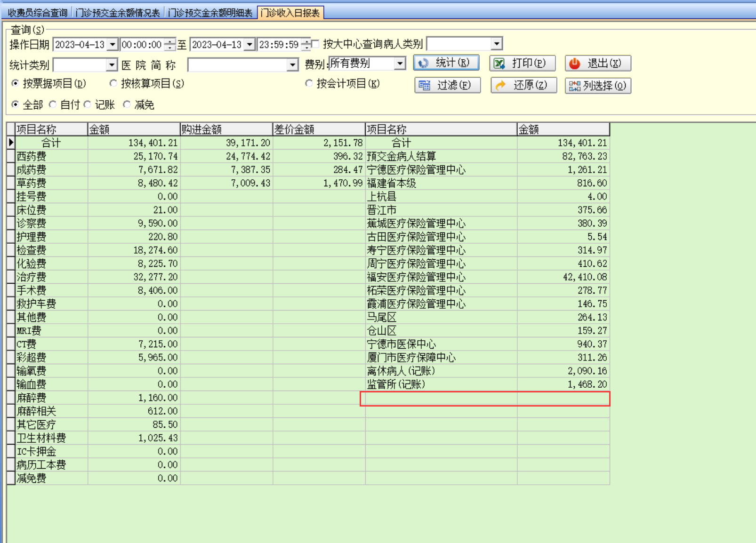Click the left table 项目名称 column header

(51, 129)
